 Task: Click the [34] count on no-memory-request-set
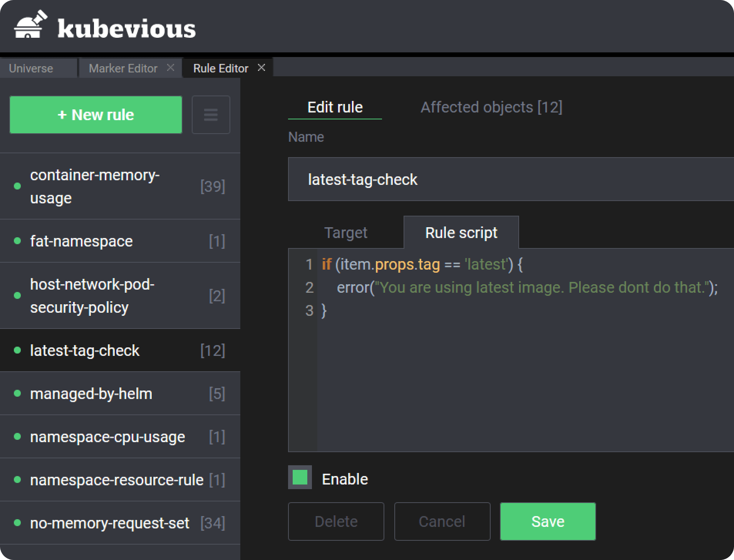pos(213,523)
